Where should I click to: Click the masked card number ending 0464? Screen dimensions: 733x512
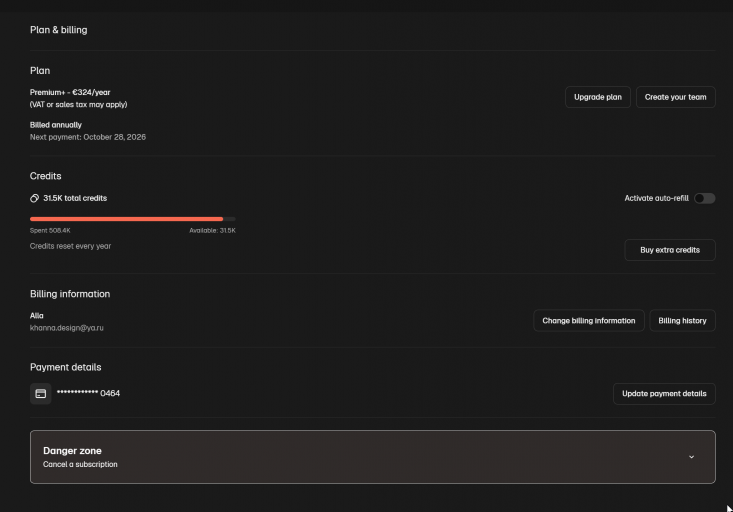pos(88,393)
